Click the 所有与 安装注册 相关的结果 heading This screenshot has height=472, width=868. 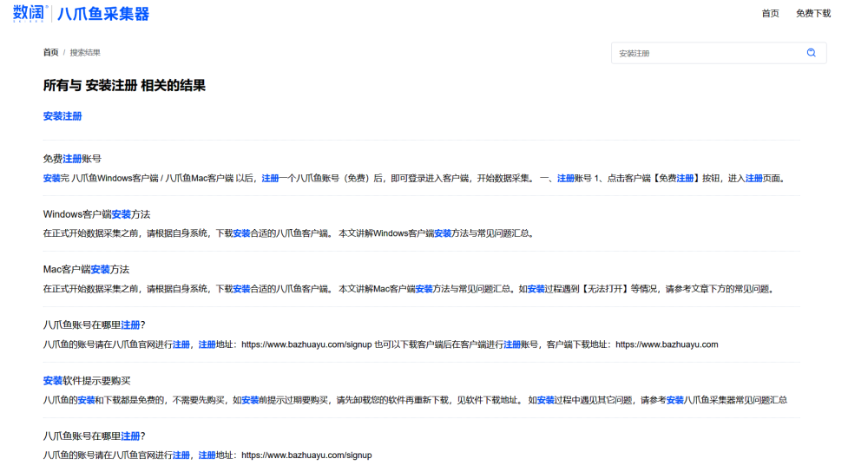coord(124,85)
